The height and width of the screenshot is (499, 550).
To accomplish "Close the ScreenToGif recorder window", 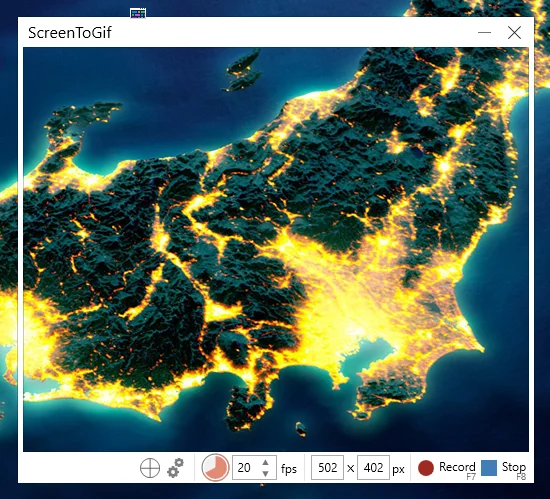I will pos(514,33).
